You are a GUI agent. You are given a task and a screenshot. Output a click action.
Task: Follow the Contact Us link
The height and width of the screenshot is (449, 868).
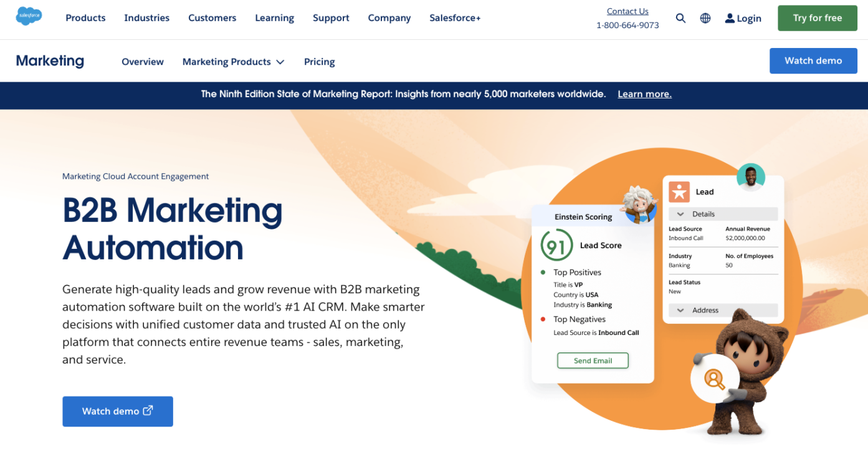(x=627, y=11)
